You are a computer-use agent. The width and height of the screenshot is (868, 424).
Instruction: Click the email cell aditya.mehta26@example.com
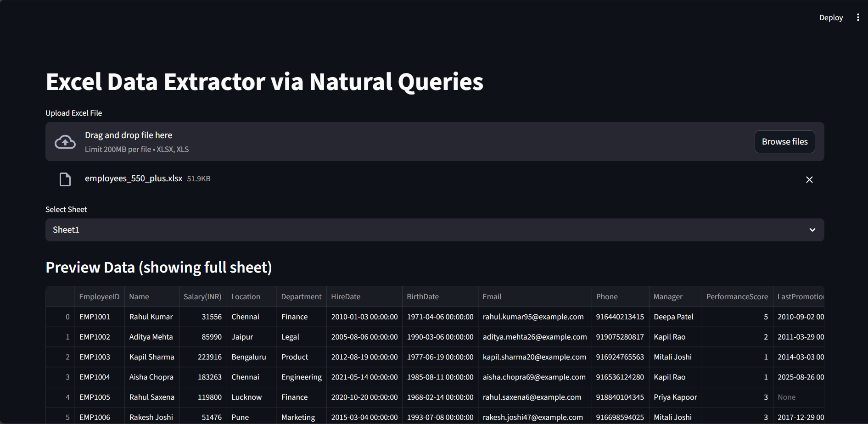(x=534, y=337)
